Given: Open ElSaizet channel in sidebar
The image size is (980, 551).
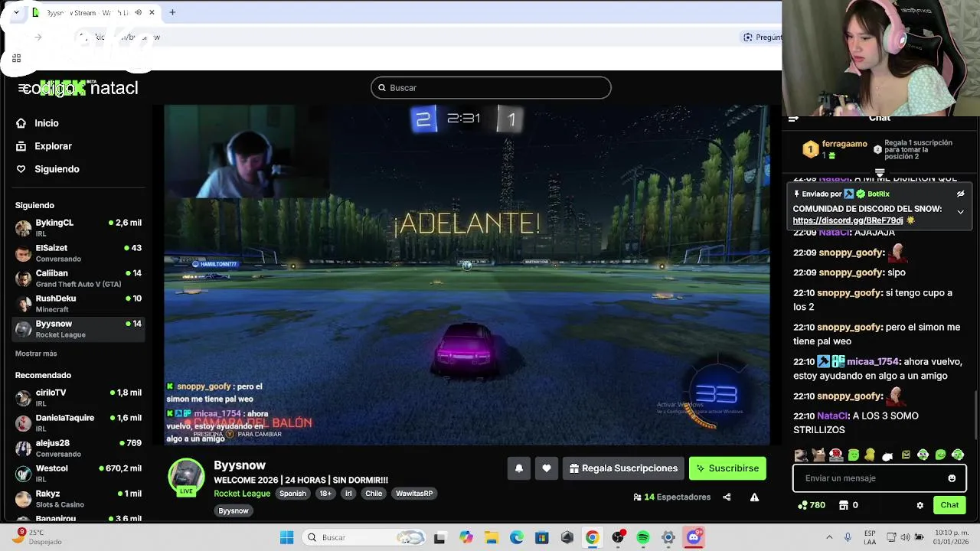Looking at the screenshot, I should click(79, 253).
